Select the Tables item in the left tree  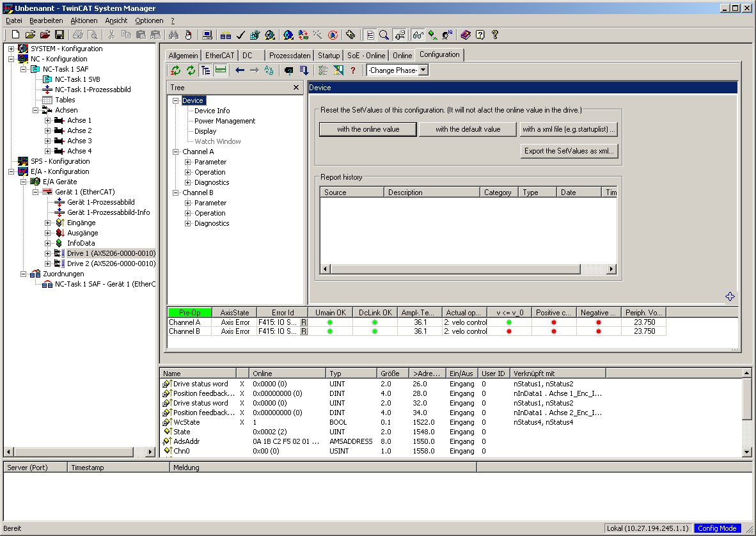pyautogui.click(x=65, y=100)
